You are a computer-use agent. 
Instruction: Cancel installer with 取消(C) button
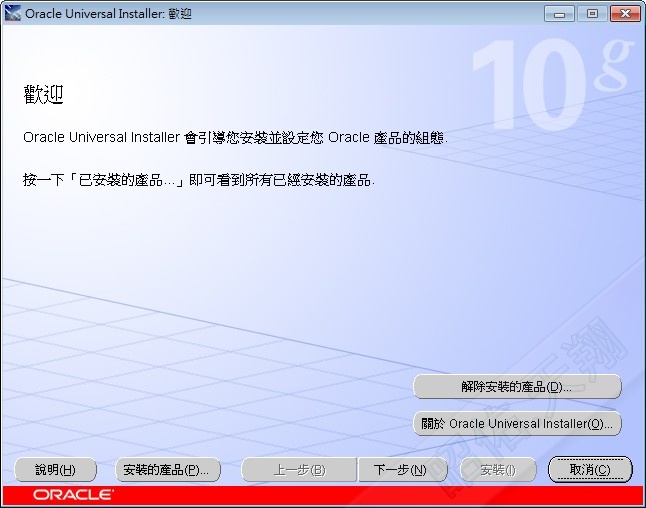pyautogui.click(x=590, y=469)
